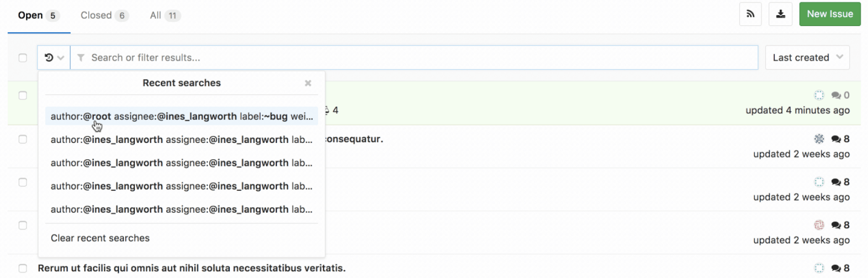Click Clear recent searches
This screenshot has width=868, height=278.
pos(100,238)
